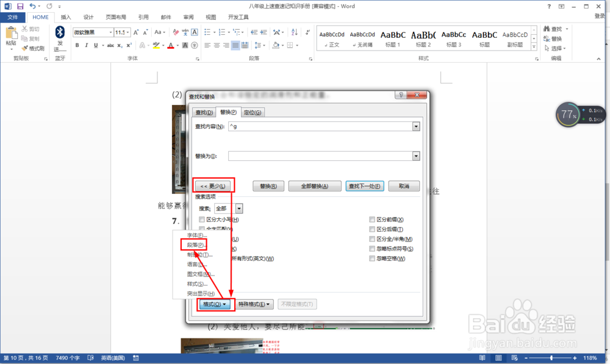Viewport: 610px width, 364px height.
Task: Enable the 区分全/半角 option
Action: tap(373, 238)
